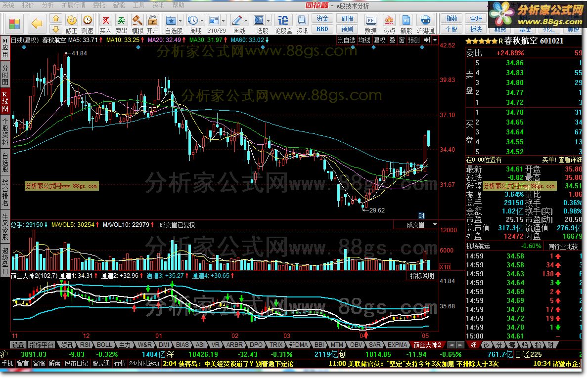This screenshot has width=588, height=378.
Task: Click the up arrow toolbar icon
Action: (56, 18)
